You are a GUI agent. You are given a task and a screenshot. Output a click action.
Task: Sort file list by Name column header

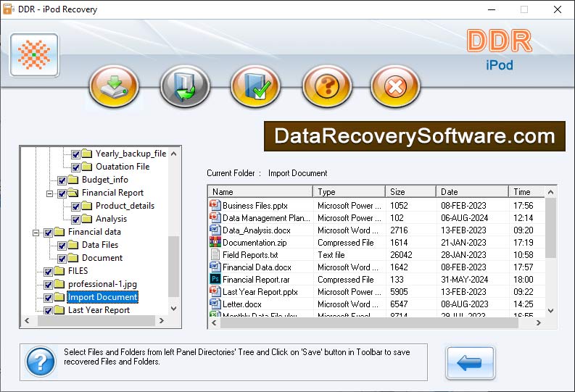click(x=260, y=192)
